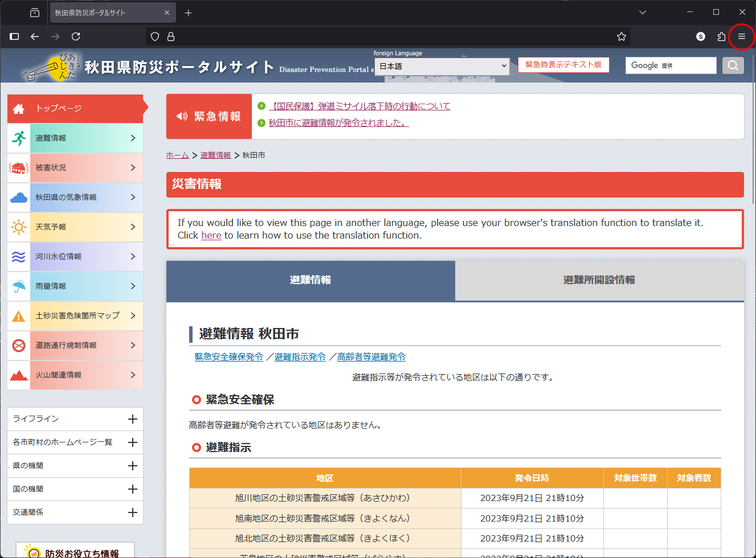The width and height of the screenshot is (756, 558).
Task: Click the browser address bar
Action: click(x=388, y=36)
